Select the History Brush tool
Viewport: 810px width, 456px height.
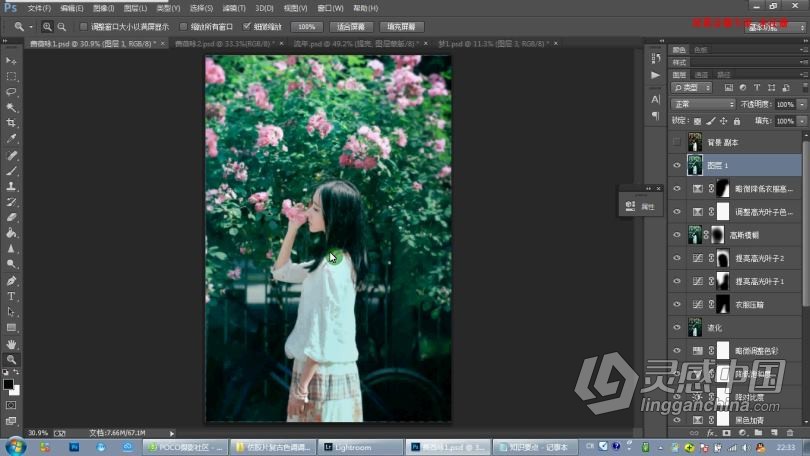pyautogui.click(x=11, y=201)
